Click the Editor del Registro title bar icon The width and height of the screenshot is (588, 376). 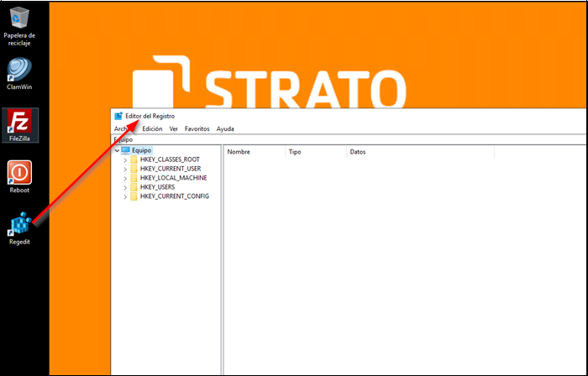pyautogui.click(x=118, y=116)
